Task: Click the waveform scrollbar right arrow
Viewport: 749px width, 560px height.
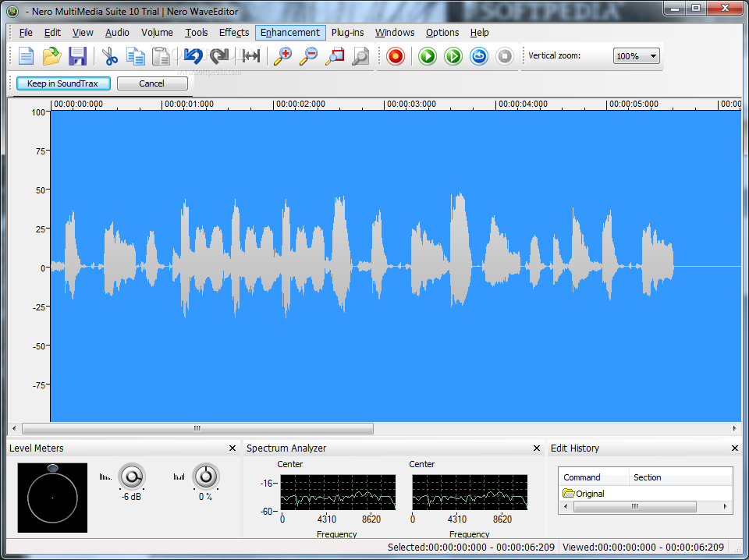Action: [x=735, y=429]
